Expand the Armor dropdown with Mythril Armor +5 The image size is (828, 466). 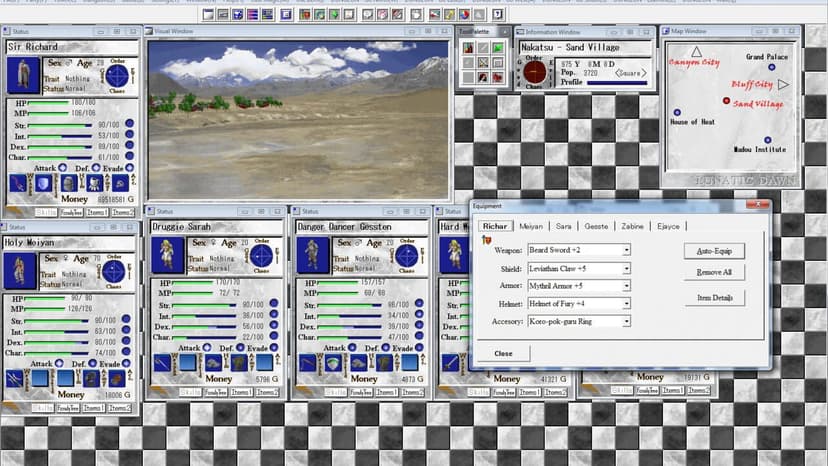579,286
